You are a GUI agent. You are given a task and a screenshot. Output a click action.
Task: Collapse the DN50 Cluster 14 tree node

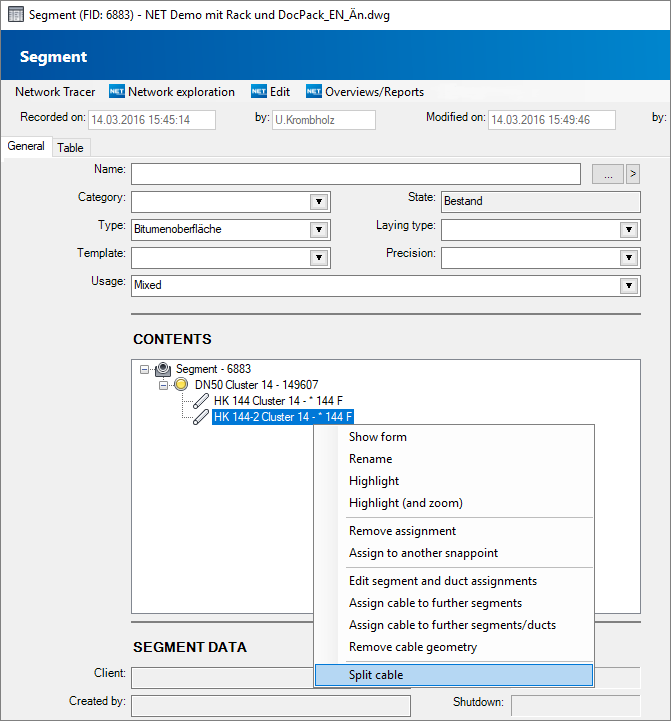click(163, 385)
